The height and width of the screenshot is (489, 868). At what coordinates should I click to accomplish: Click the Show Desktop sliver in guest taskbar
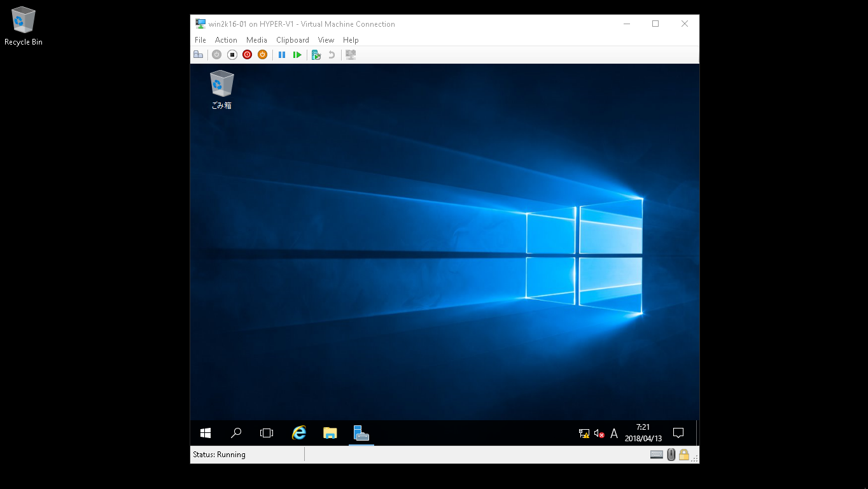tap(697, 433)
